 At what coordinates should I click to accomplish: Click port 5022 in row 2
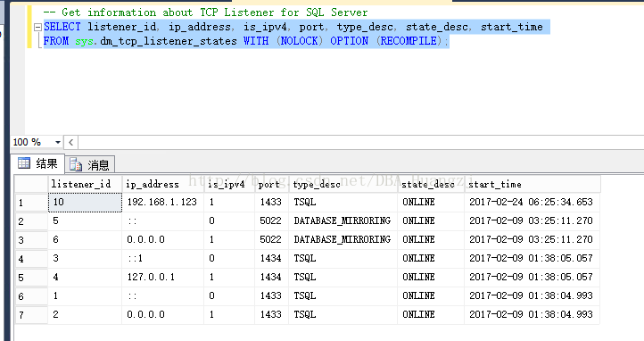tap(272, 221)
